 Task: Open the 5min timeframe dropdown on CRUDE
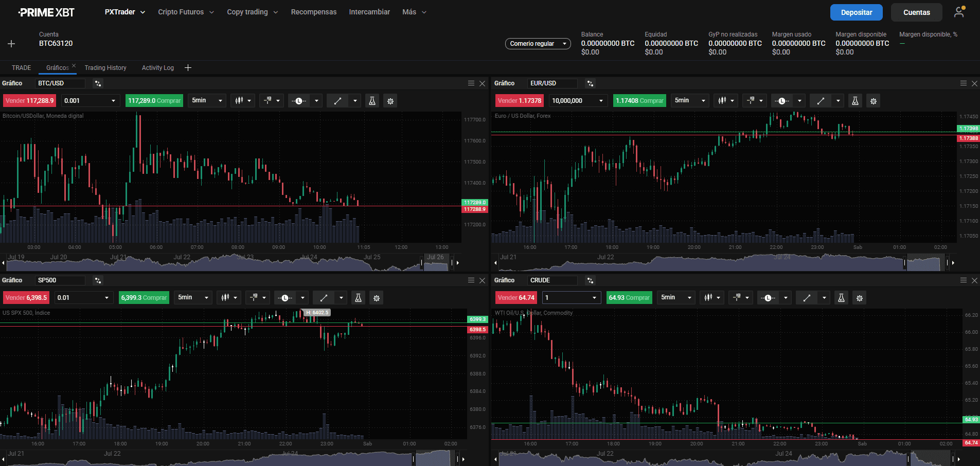(676, 298)
